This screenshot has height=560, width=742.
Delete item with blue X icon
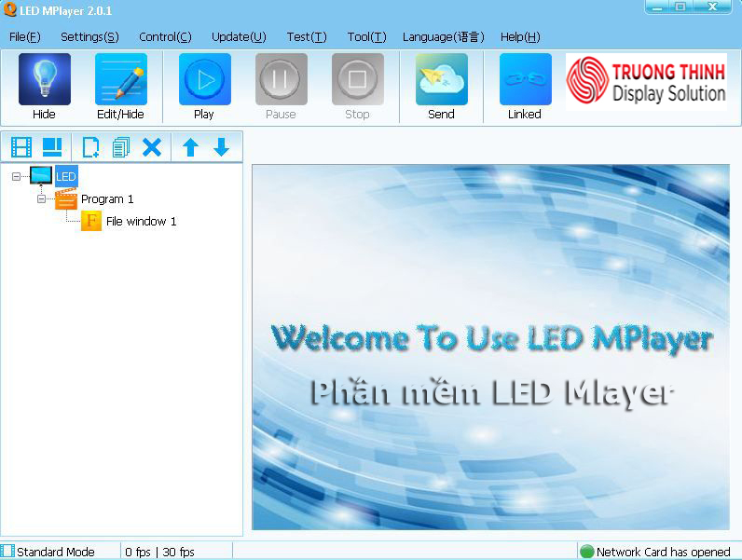coord(152,147)
